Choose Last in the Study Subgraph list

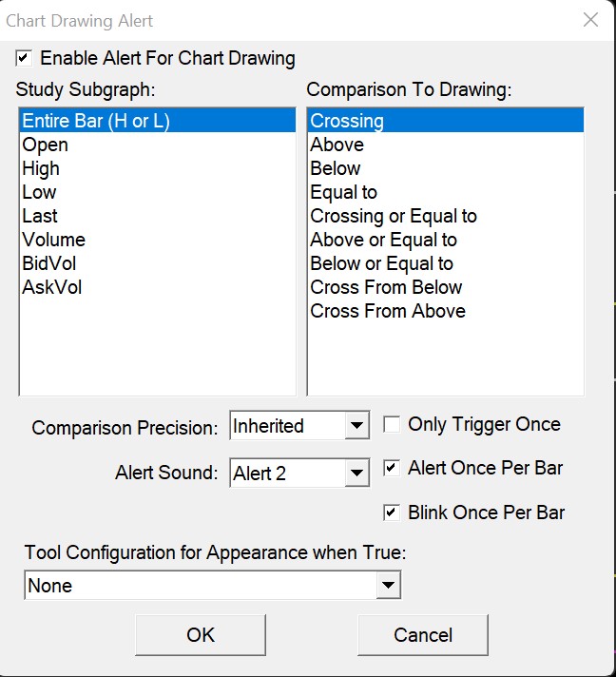(158, 216)
